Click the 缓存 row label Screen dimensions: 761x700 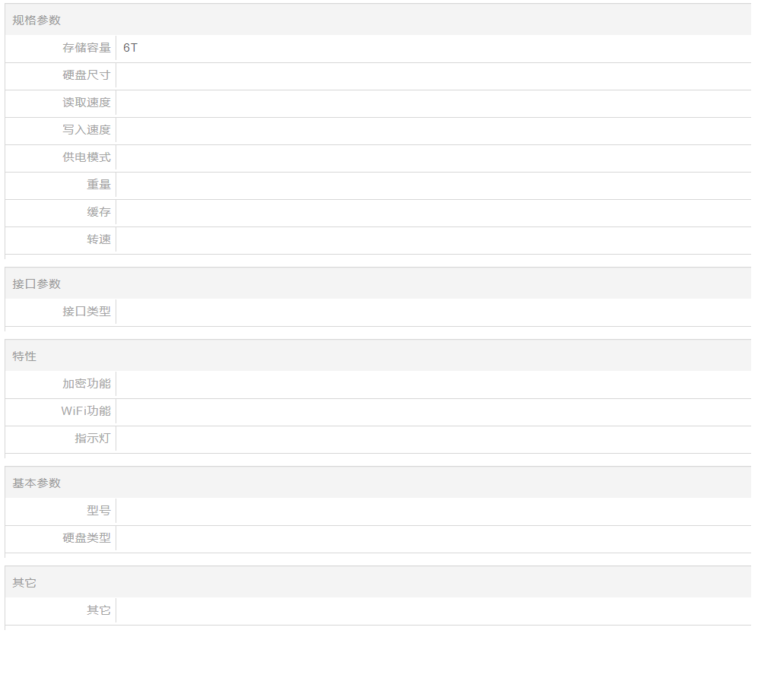[x=99, y=212]
